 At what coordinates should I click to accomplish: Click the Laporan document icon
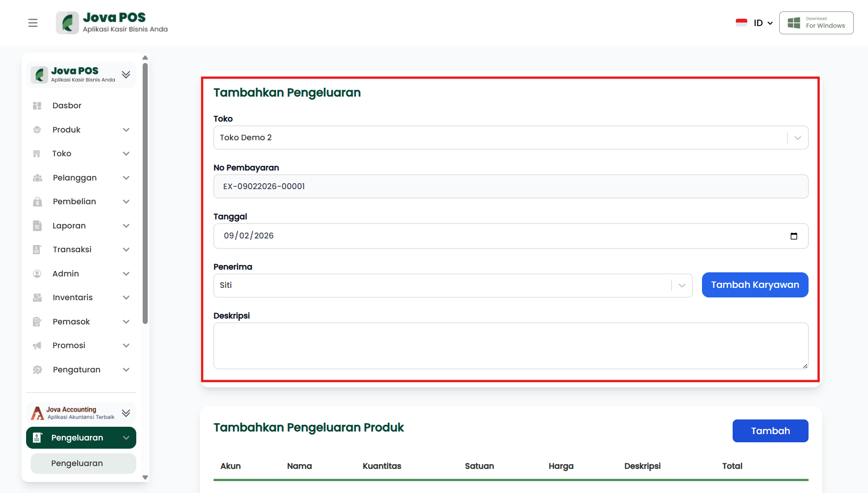tap(37, 226)
